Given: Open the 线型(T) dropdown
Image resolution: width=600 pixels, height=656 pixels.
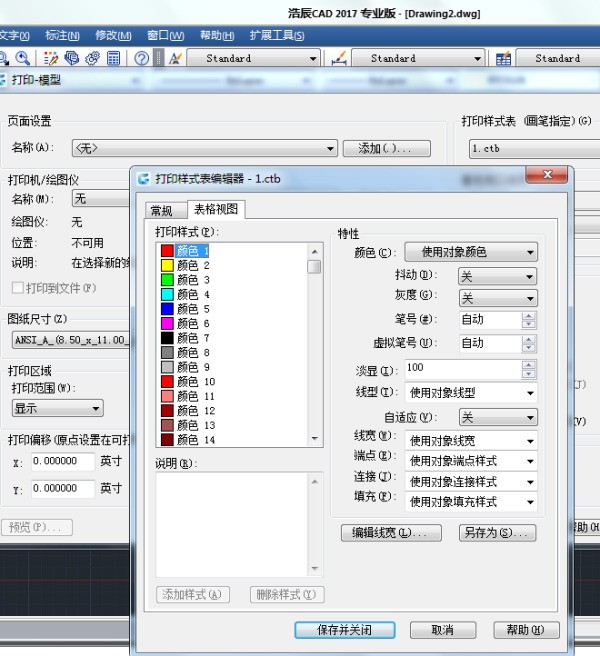Looking at the screenshot, I should point(471,393).
